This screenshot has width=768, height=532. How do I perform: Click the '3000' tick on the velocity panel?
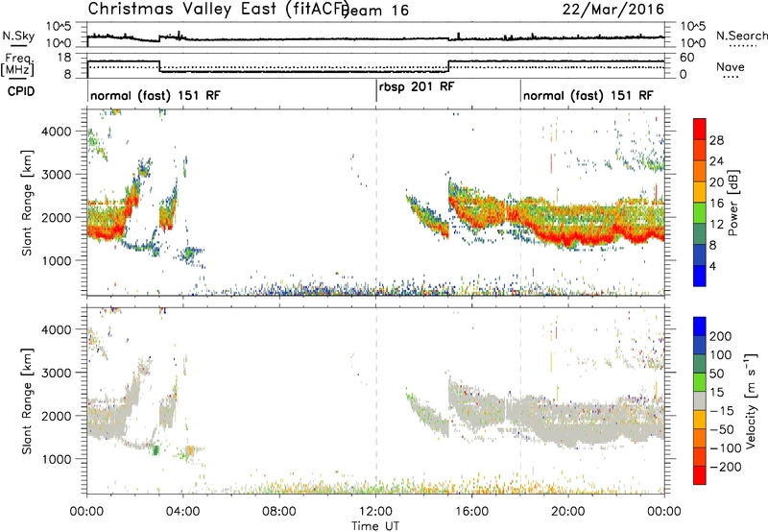point(57,373)
